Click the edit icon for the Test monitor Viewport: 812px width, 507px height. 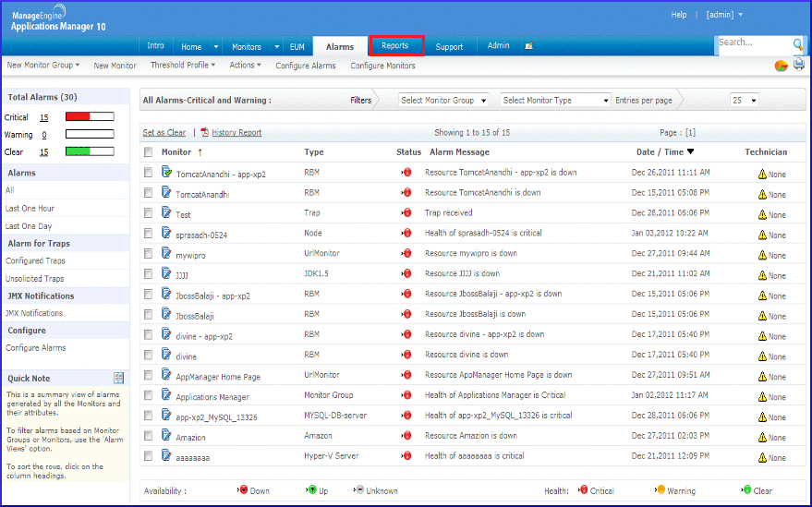point(166,211)
